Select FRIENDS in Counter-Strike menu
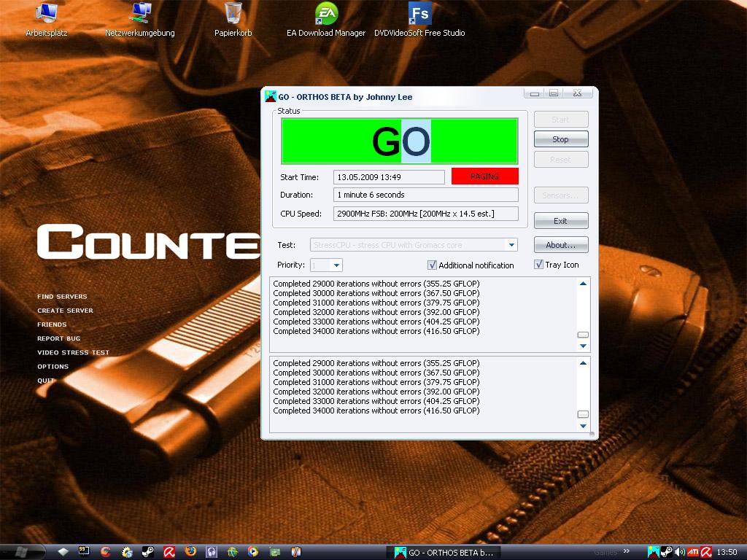 click(52, 324)
